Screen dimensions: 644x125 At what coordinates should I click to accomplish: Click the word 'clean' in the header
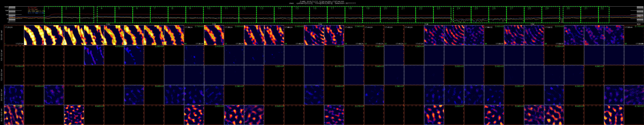coord(291,3)
